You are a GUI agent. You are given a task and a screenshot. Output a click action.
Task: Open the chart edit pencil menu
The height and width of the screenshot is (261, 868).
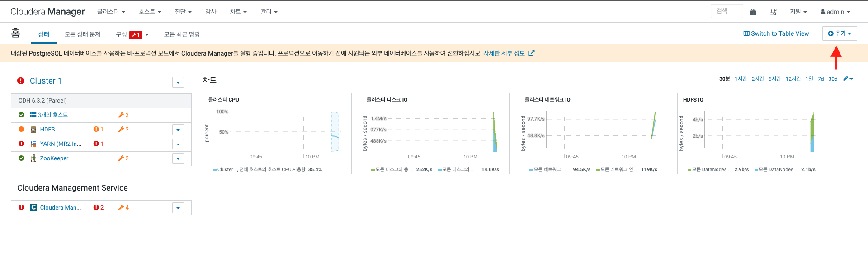848,79
